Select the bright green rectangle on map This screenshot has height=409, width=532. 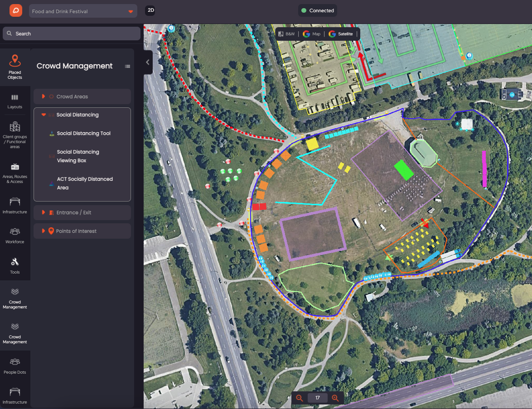(x=404, y=170)
